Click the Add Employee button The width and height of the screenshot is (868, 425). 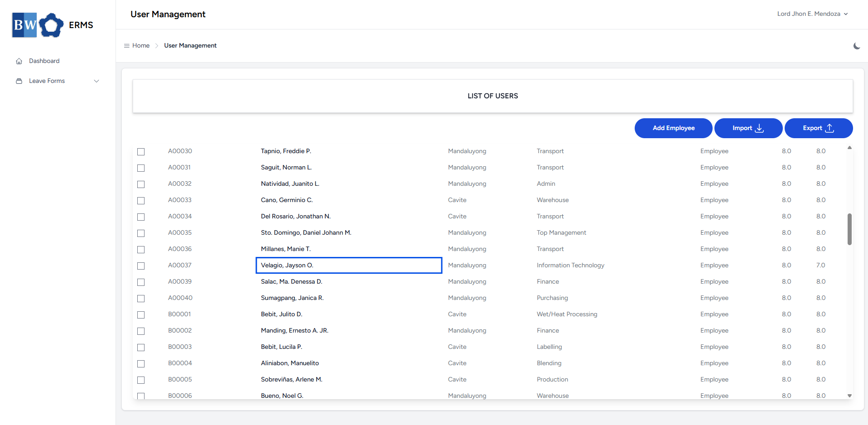coord(674,128)
